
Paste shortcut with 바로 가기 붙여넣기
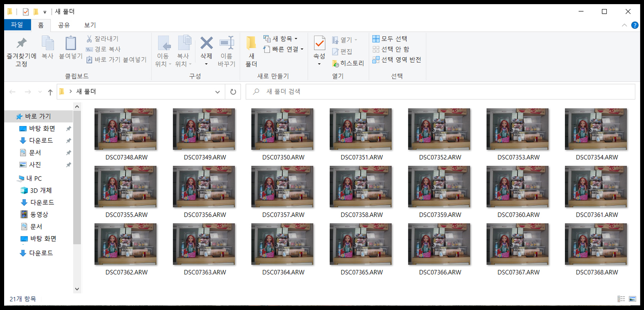(x=116, y=60)
